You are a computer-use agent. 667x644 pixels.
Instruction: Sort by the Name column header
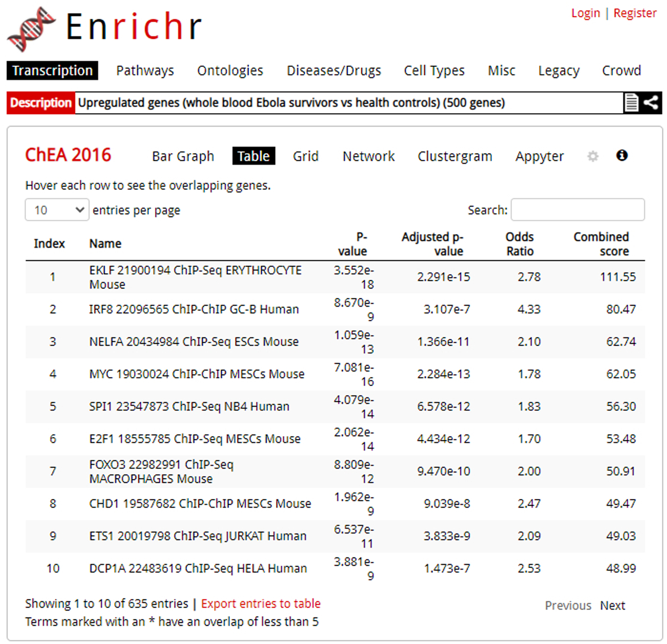click(105, 244)
